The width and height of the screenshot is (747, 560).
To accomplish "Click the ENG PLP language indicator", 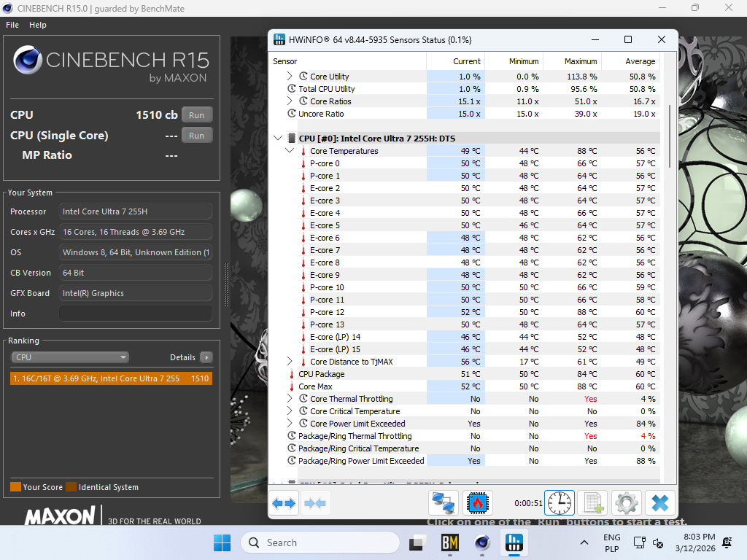I will click(x=612, y=542).
